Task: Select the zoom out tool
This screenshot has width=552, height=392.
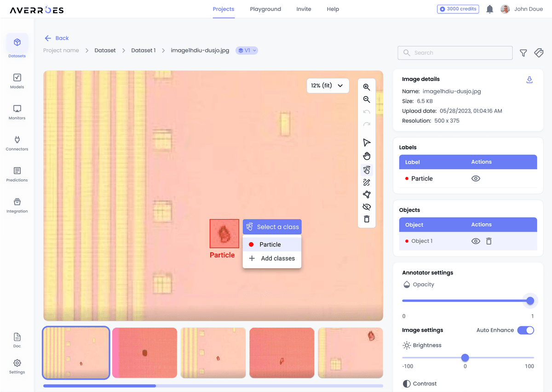Action: tap(367, 99)
